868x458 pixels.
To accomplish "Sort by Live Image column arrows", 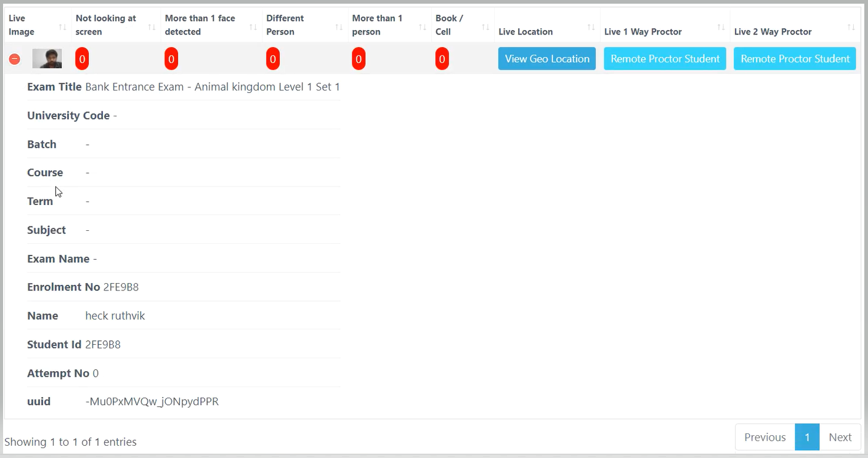I will [x=62, y=27].
